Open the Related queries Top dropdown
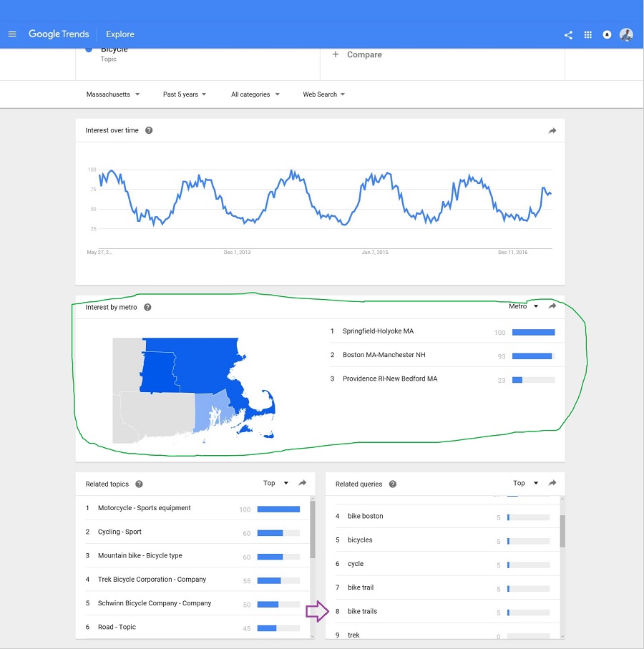 pyautogui.click(x=526, y=483)
